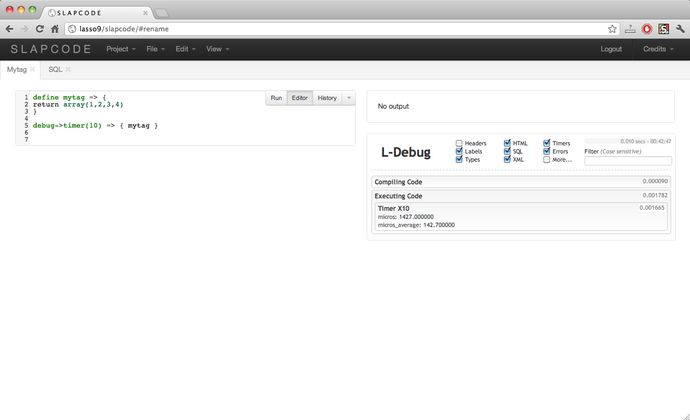Screen dimensions: 690x420
Task: Bookmark this page with the star icon
Action: click(x=612, y=29)
